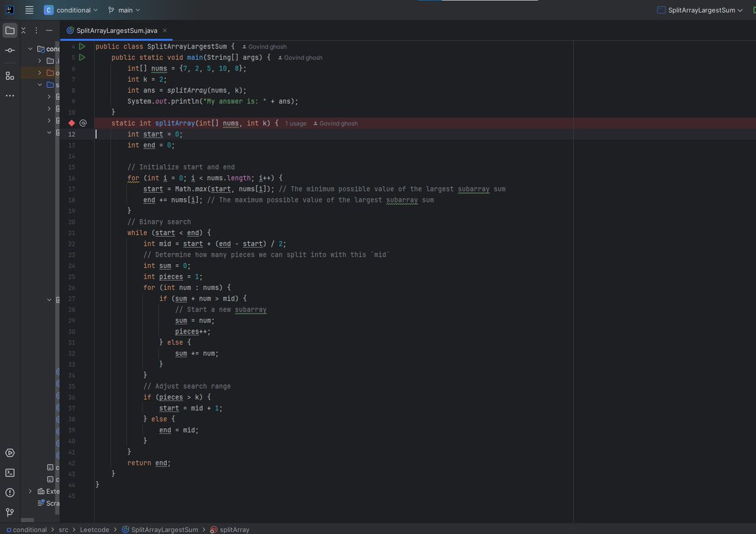Viewport: 756px width, 534px height.
Task: Open the Problems tool window
Action: pyautogui.click(x=10, y=492)
